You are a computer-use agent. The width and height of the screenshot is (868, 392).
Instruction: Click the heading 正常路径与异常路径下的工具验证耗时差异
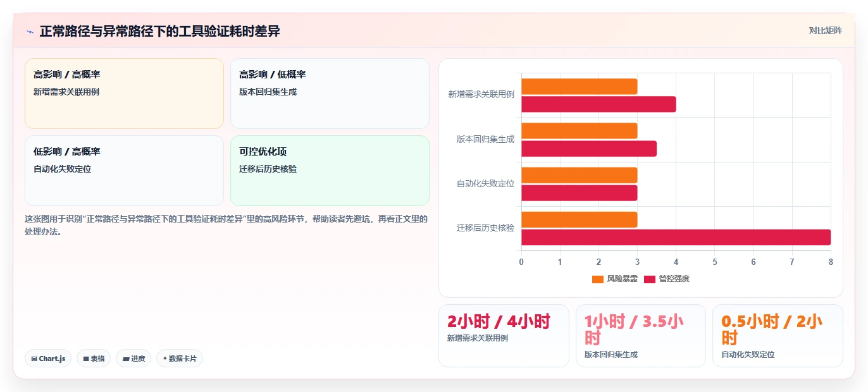point(160,31)
